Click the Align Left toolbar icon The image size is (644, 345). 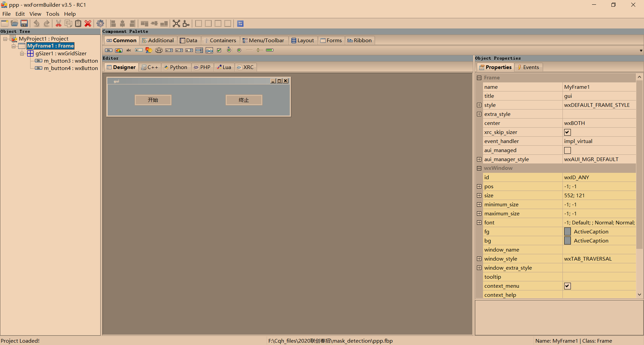[x=113, y=23]
